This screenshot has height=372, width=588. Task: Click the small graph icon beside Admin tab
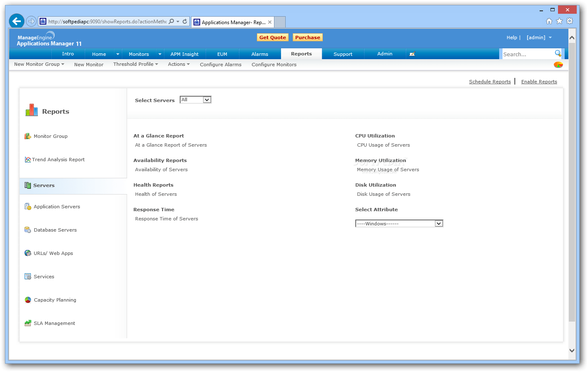coord(412,53)
